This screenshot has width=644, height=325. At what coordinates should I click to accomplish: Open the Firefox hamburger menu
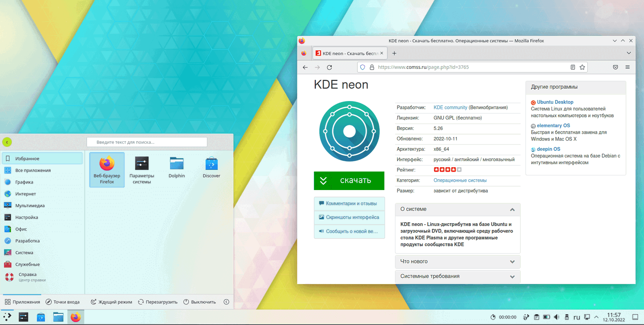tap(628, 67)
